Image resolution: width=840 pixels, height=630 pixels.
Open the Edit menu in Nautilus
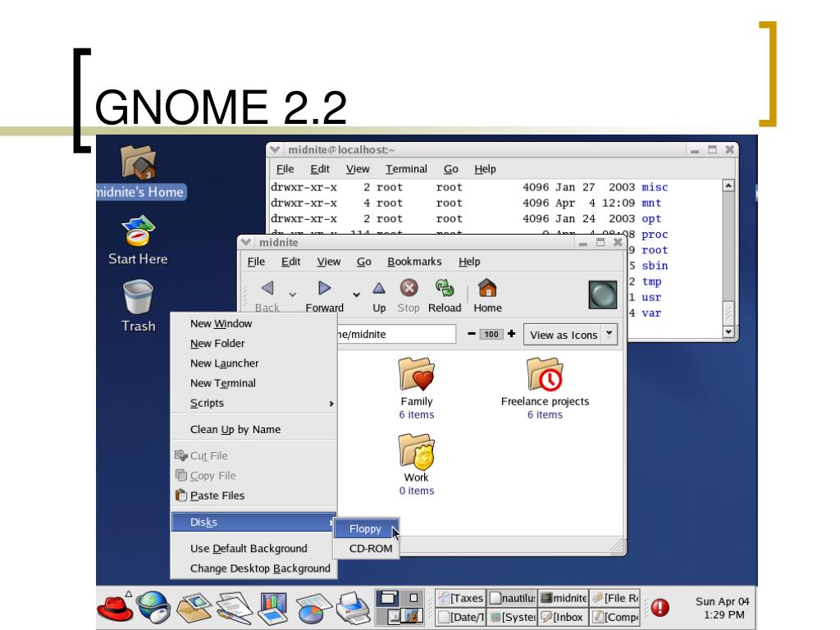click(291, 262)
